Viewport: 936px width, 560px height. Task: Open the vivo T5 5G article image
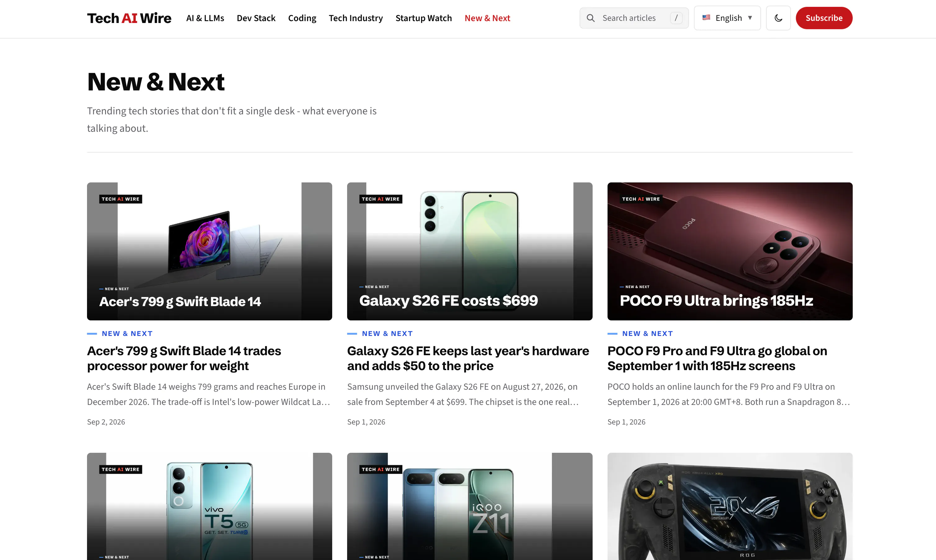pos(209,507)
